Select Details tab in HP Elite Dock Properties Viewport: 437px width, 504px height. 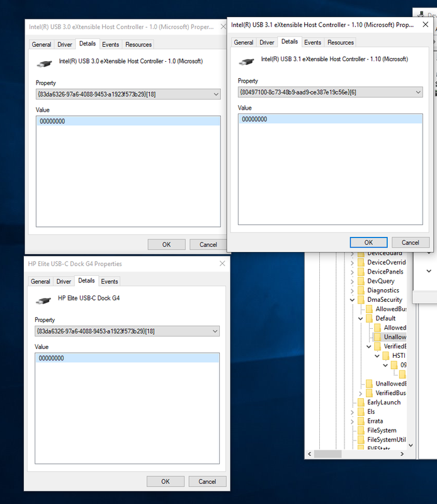tap(86, 280)
